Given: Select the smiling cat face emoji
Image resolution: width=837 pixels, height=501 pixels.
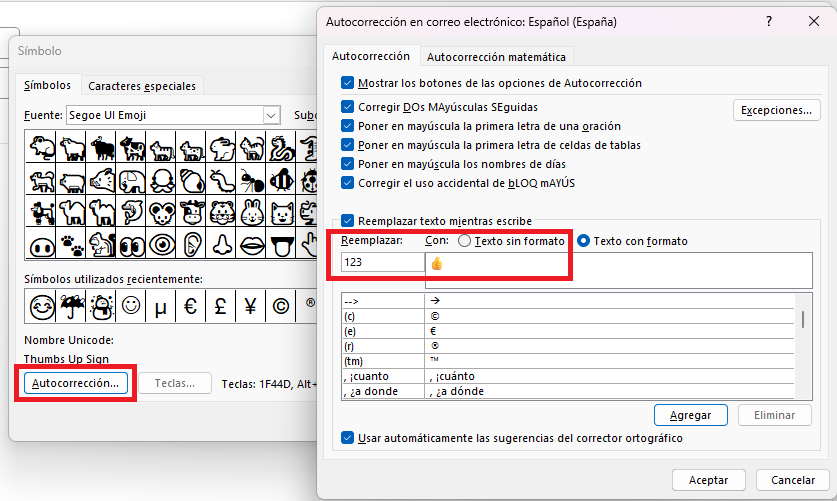Looking at the screenshot, I should point(281,212).
